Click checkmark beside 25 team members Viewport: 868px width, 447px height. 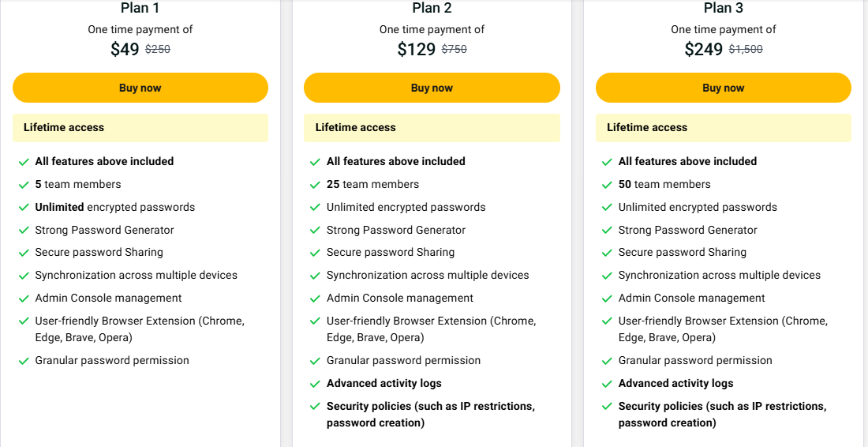coord(315,185)
